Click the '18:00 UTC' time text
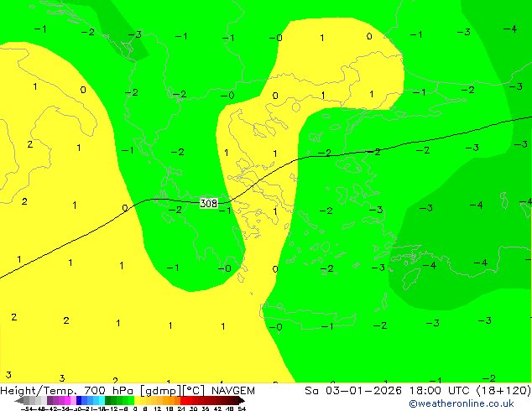 441,391
